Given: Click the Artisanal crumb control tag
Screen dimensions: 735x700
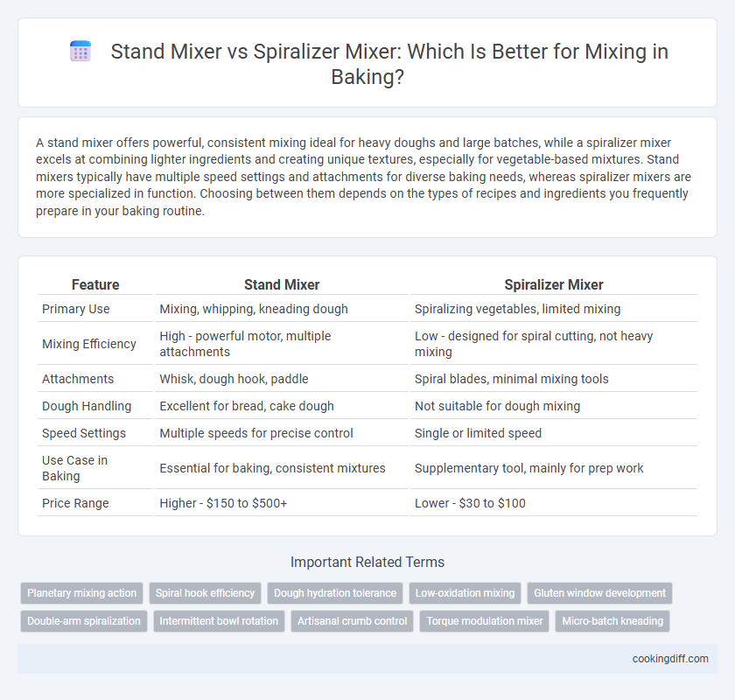Looking at the screenshot, I should pyautogui.click(x=352, y=621).
